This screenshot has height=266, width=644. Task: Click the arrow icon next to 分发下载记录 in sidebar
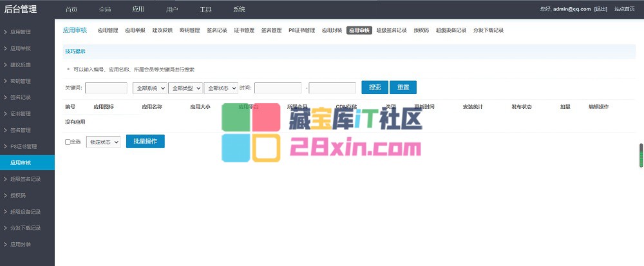pyautogui.click(x=5, y=228)
